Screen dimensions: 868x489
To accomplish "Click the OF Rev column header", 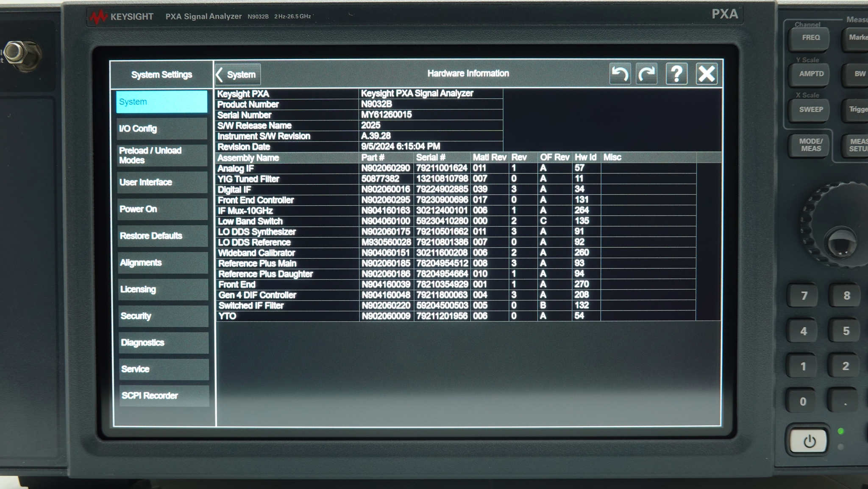I will point(554,157).
